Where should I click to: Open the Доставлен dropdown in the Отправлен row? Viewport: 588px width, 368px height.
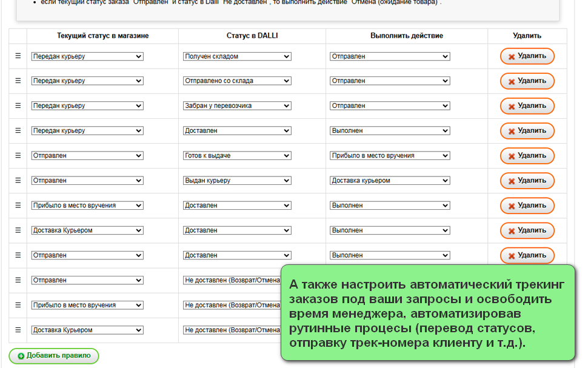pos(237,255)
